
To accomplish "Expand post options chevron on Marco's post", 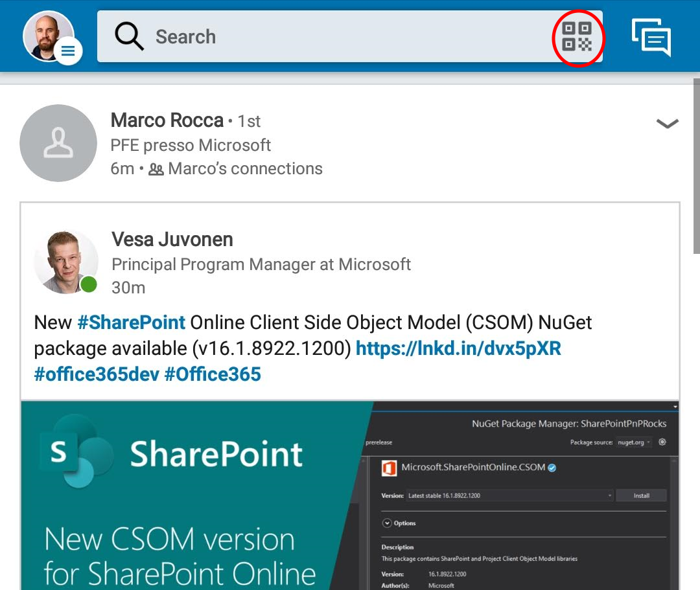I will [x=667, y=124].
